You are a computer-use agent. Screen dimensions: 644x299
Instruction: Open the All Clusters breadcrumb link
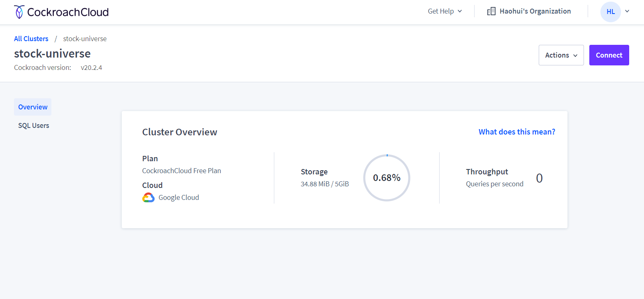point(31,39)
